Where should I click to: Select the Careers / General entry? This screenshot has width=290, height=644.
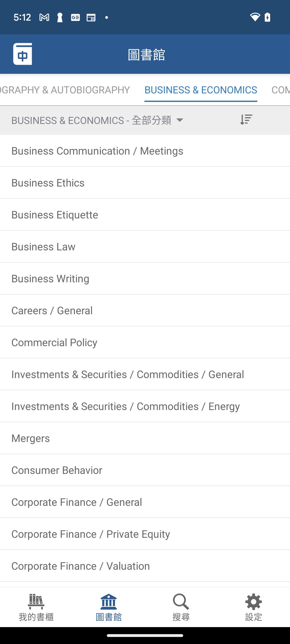tap(145, 310)
